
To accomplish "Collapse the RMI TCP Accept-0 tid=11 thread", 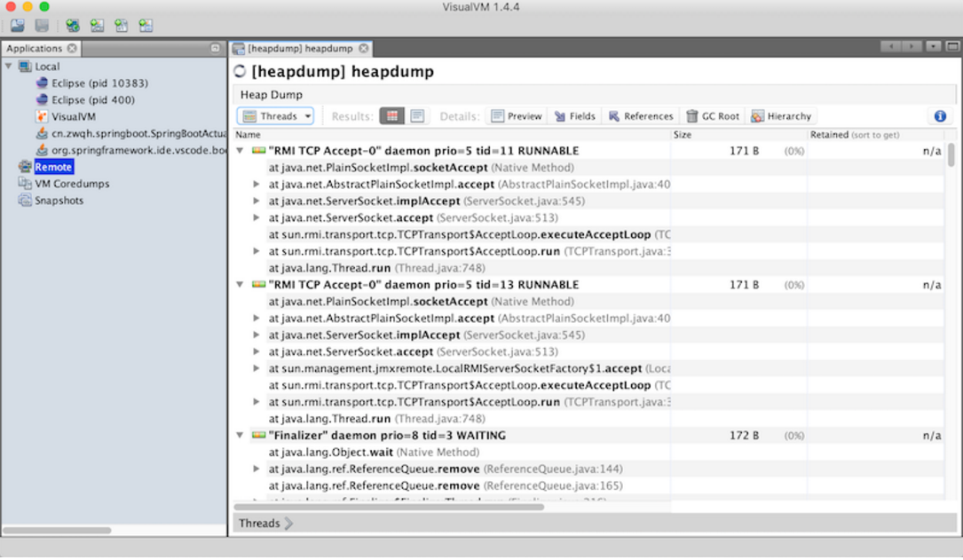I will click(238, 150).
